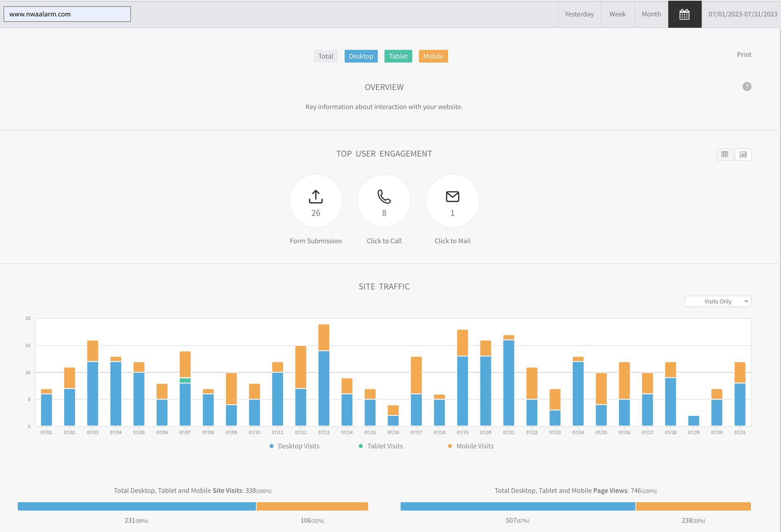781x532 pixels.
Task: Select the Total filter button
Action: (325, 56)
